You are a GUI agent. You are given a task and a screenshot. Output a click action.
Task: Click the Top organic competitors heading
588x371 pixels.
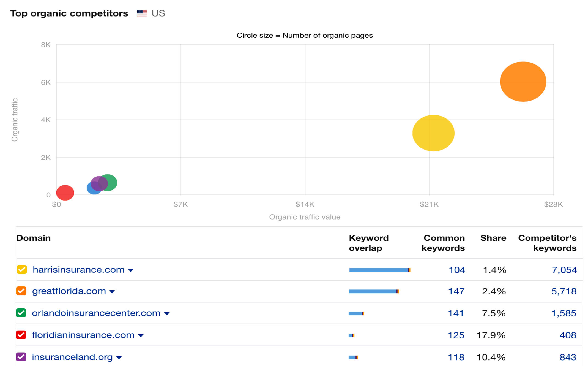(69, 13)
